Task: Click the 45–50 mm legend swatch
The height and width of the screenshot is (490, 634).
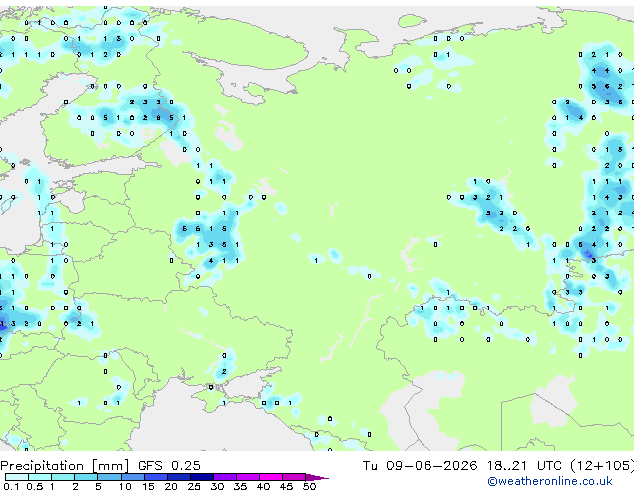Action: pos(294,477)
